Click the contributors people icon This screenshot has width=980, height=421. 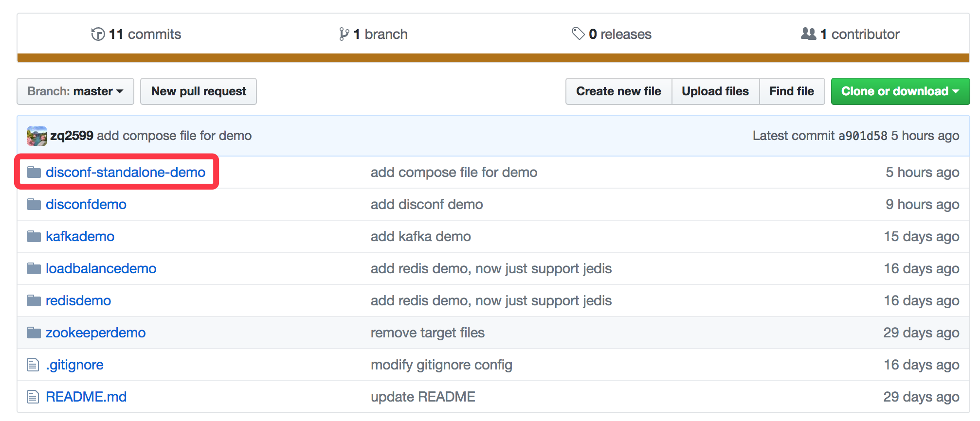click(x=808, y=34)
